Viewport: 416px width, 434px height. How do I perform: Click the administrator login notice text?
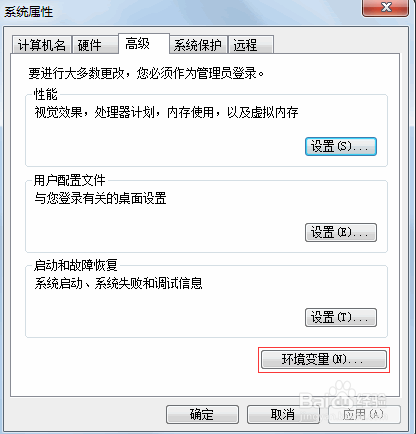146,73
